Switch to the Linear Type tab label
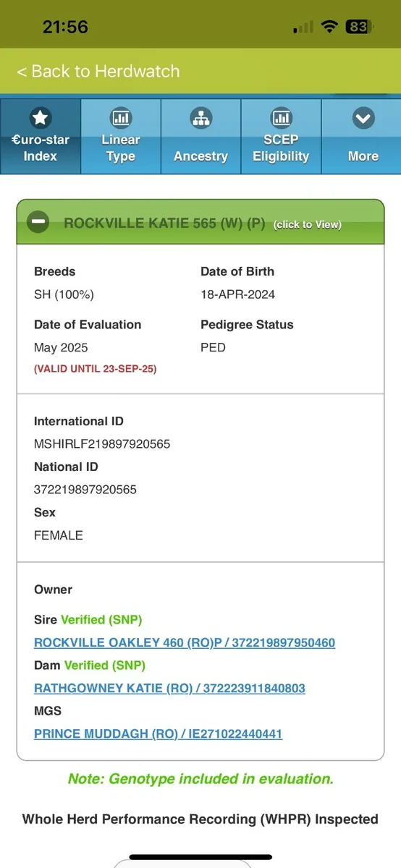The image size is (401, 868). [120, 148]
